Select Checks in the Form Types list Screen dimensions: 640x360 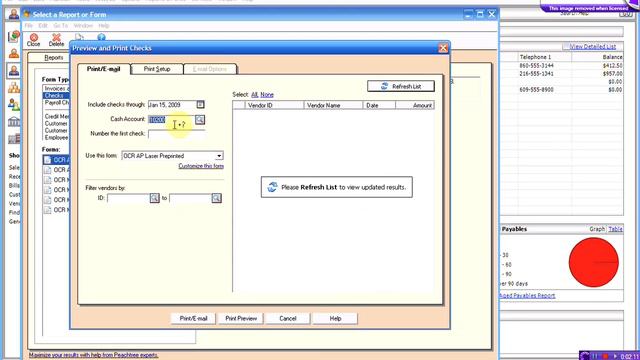point(56,96)
